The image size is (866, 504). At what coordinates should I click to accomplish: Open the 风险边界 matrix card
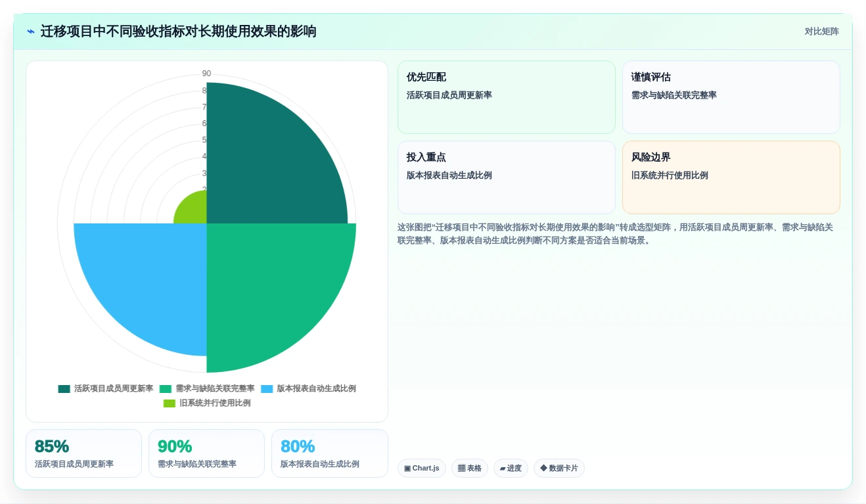(x=731, y=177)
